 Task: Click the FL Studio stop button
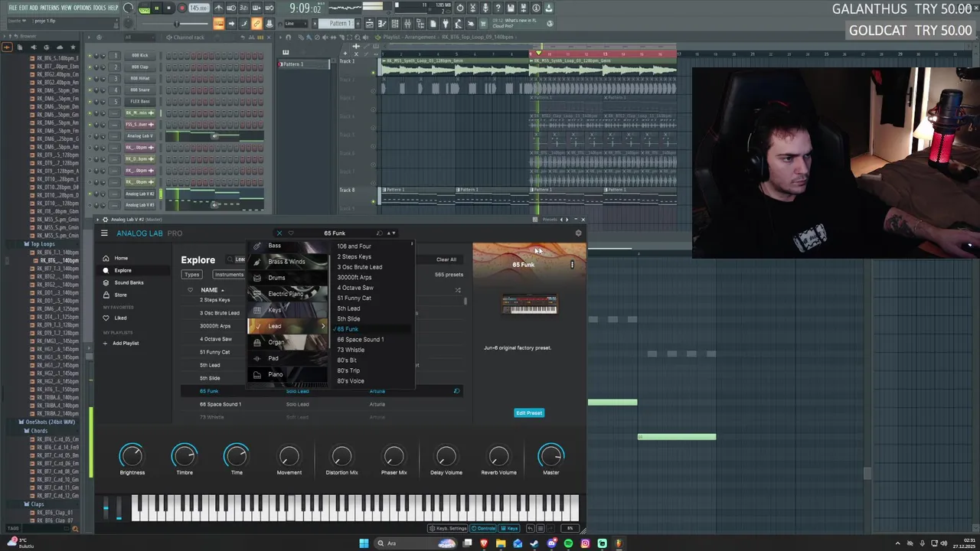[x=168, y=8]
